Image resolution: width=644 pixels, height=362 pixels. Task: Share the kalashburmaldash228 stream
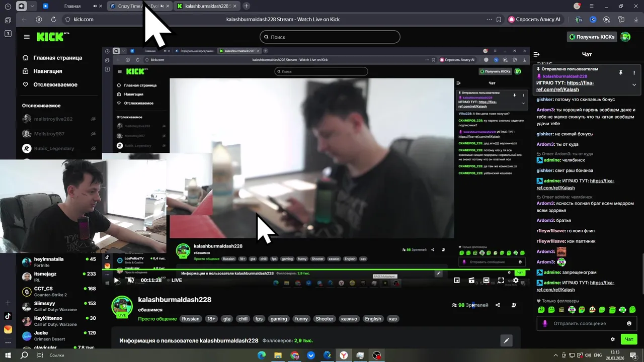coord(498,305)
